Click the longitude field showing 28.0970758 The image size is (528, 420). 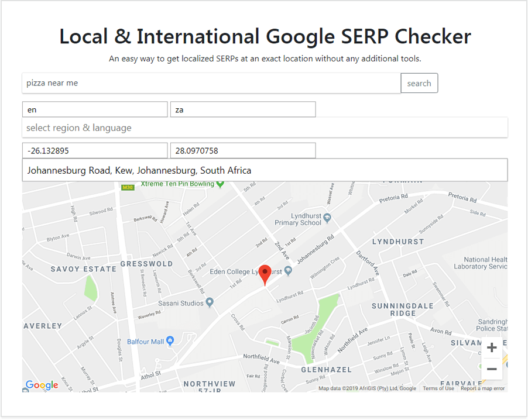point(242,150)
